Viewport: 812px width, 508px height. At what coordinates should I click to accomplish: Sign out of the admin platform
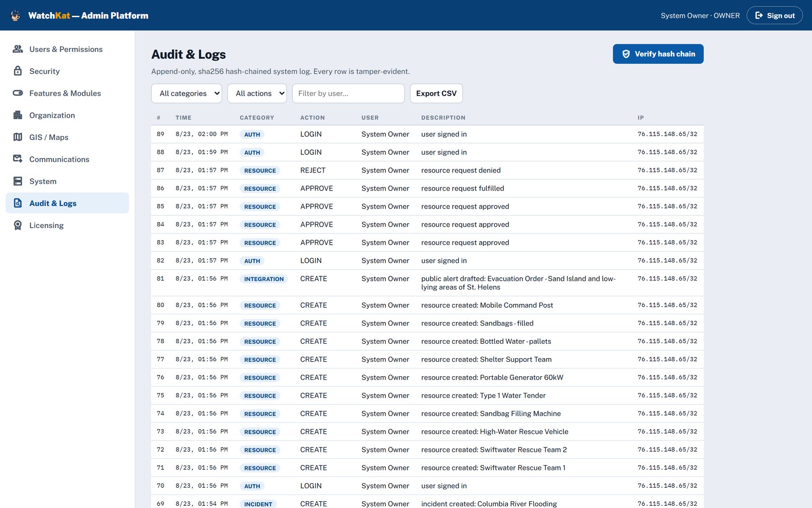point(775,15)
